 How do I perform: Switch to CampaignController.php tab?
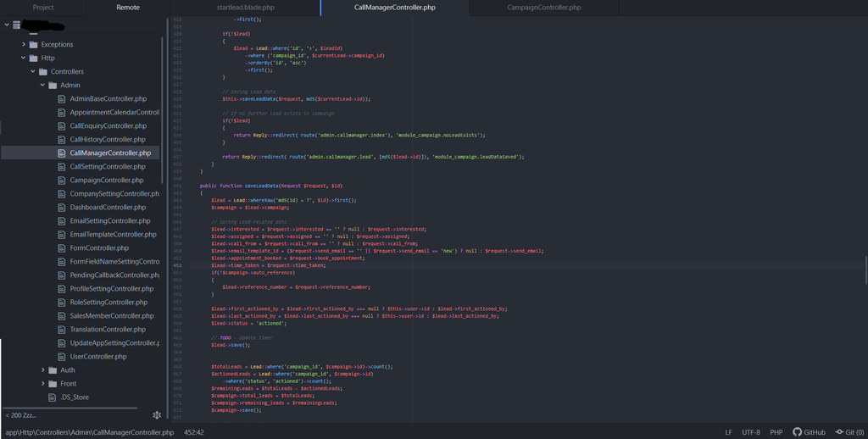(x=543, y=8)
